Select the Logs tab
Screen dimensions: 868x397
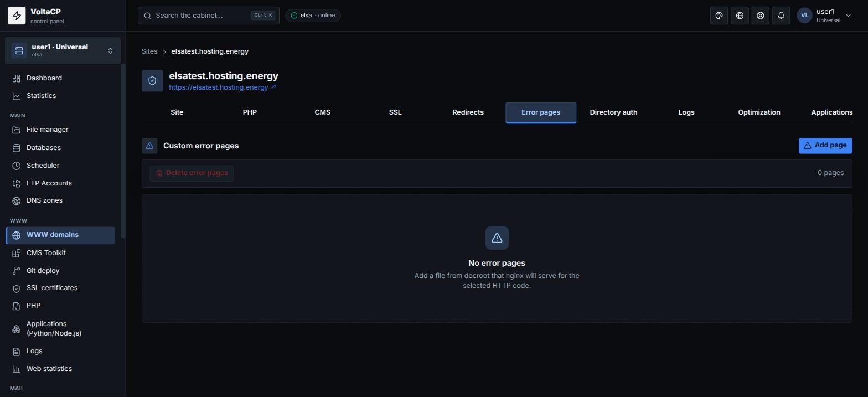686,112
